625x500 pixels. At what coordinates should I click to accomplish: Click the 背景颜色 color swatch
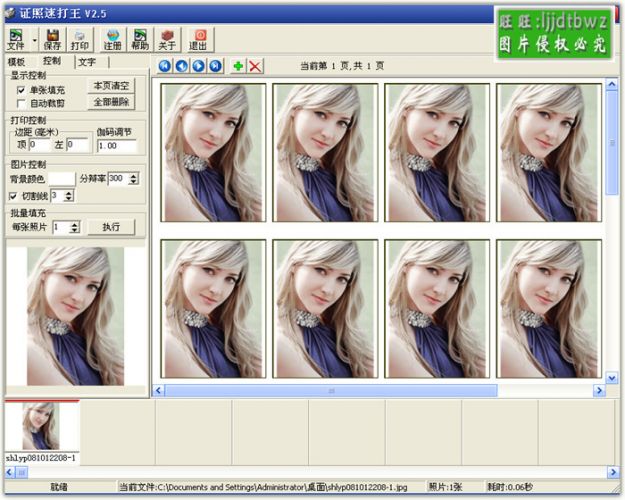click(62, 178)
